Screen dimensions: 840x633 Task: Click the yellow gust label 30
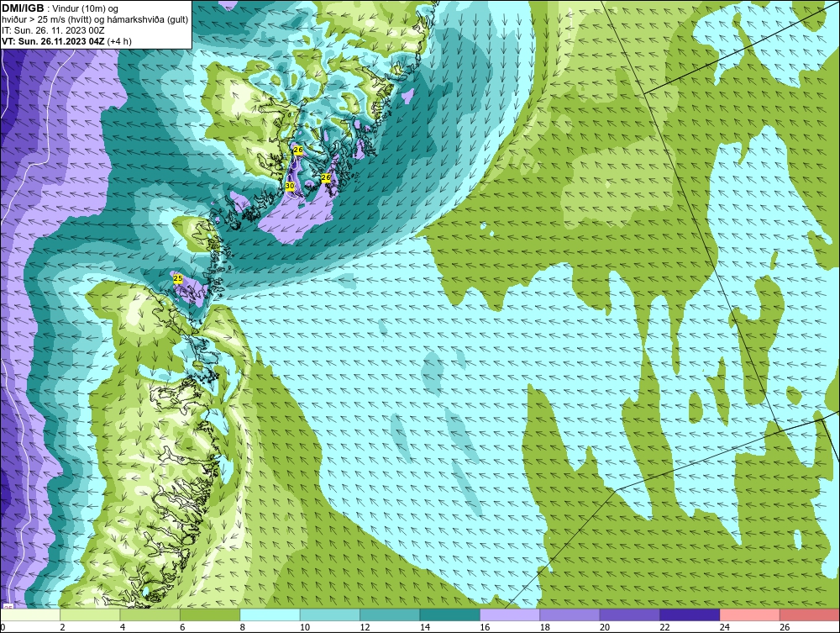click(290, 186)
